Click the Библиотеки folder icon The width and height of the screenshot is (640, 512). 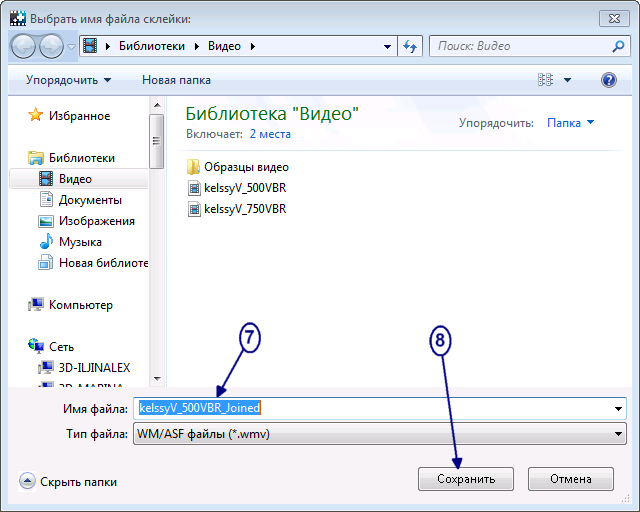[x=36, y=158]
